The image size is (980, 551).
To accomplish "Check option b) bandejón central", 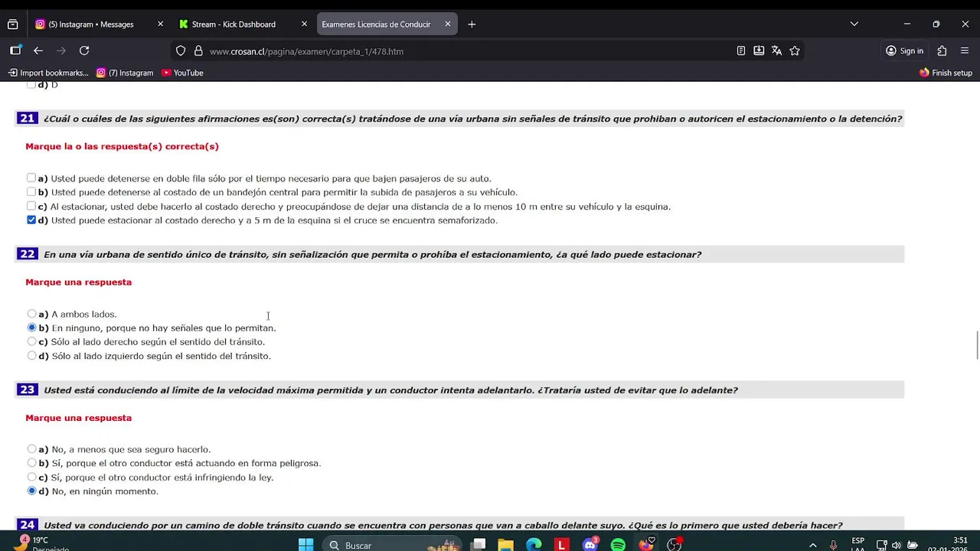I will [31, 192].
